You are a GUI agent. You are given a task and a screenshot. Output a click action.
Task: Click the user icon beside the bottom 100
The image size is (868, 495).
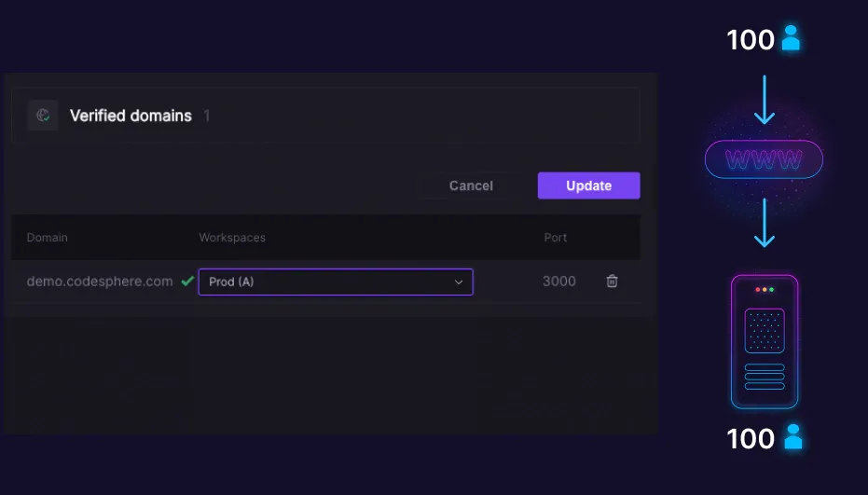coord(792,436)
